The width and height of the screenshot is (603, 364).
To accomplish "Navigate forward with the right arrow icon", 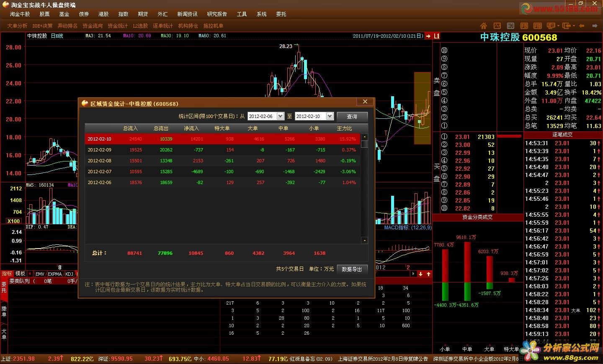I will click(x=595, y=26).
